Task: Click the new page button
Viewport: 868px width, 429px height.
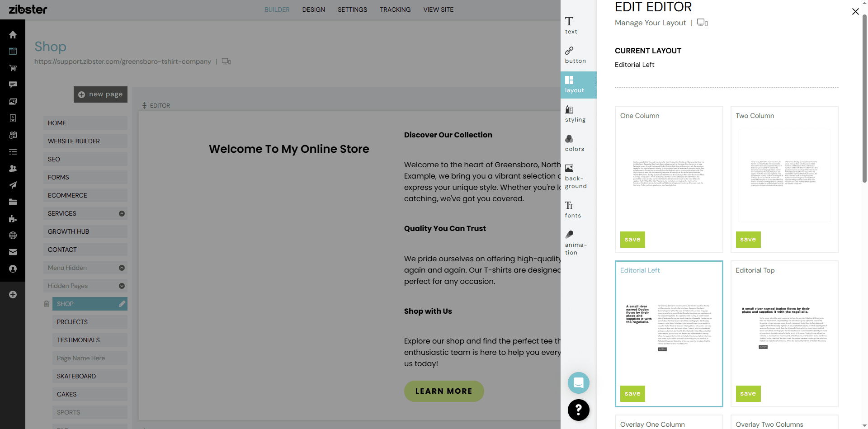Action: [100, 94]
